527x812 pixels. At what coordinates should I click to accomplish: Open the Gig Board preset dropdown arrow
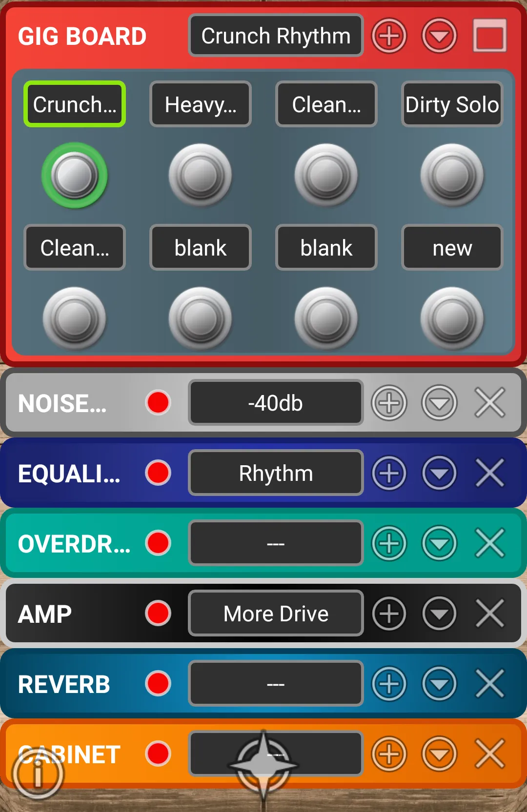point(439,36)
